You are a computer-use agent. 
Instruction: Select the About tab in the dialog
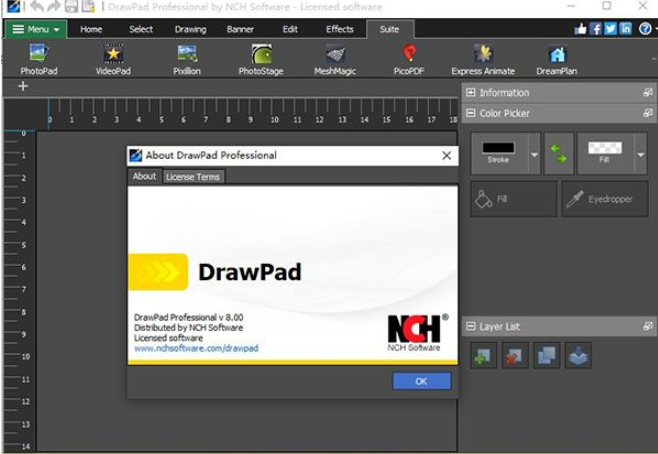pos(144,176)
